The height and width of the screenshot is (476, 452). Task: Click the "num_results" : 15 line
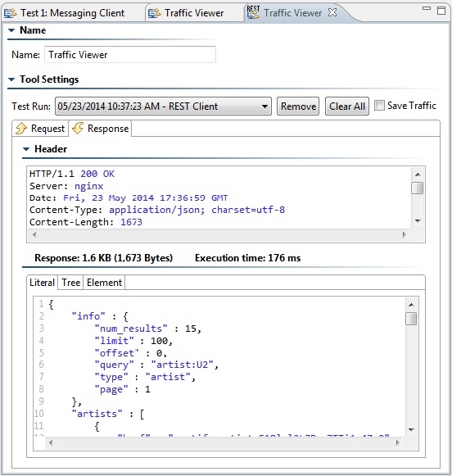pyautogui.click(x=147, y=329)
